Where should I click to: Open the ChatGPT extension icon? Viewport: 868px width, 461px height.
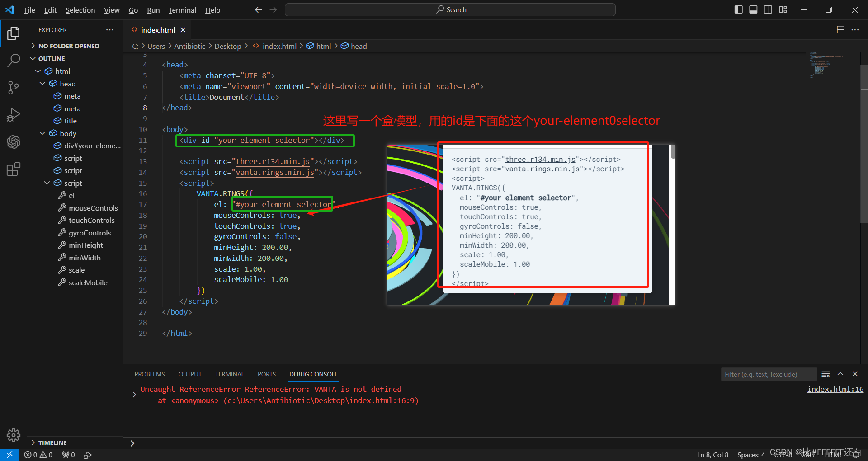pos(14,142)
